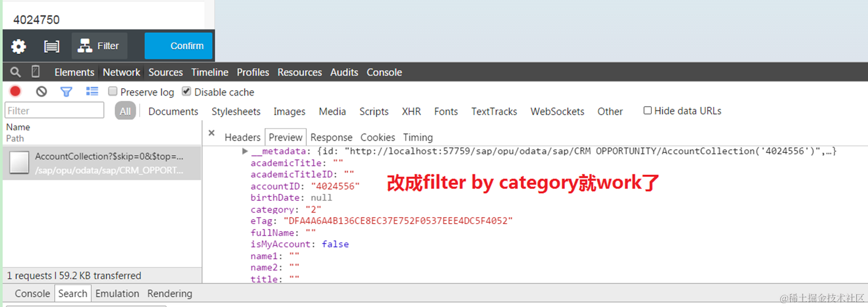Filter requests by Scripts
868x307 pixels.
pos(374,112)
